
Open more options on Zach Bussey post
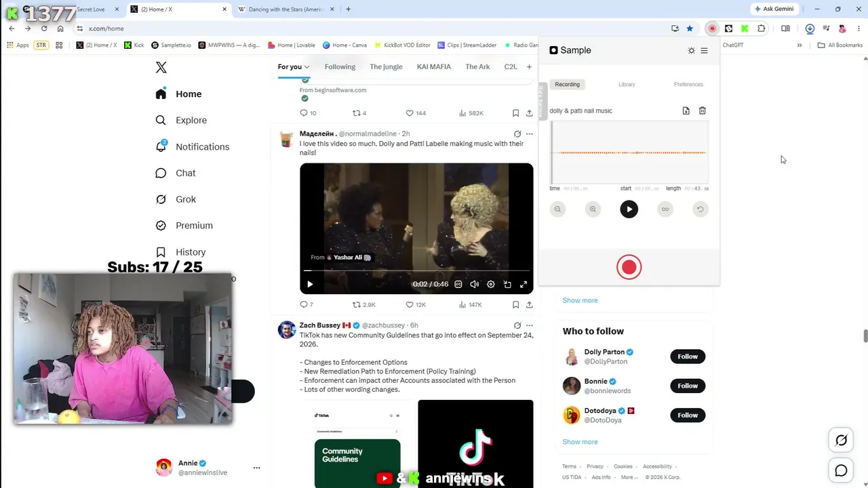point(530,325)
